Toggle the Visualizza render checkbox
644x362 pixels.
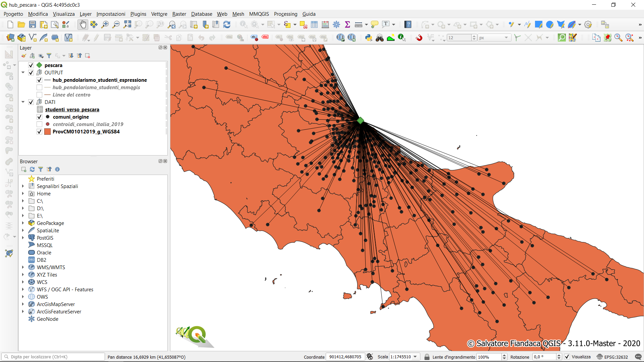[x=567, y=357]
